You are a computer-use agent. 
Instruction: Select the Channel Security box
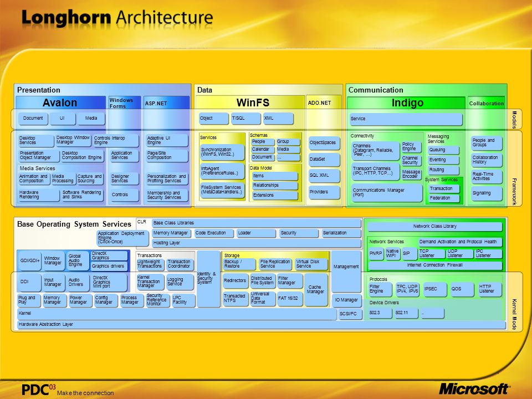tap(411, 161)
